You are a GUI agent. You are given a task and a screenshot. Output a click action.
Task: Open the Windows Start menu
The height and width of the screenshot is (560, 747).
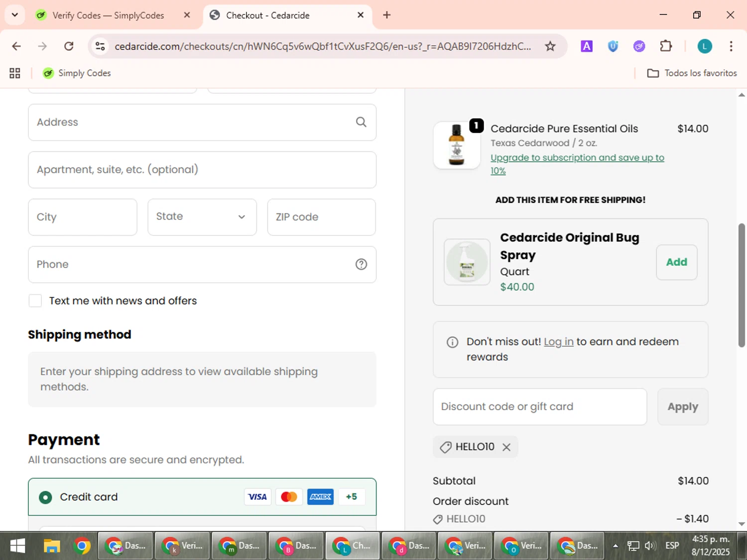click(x=17, y=546)
